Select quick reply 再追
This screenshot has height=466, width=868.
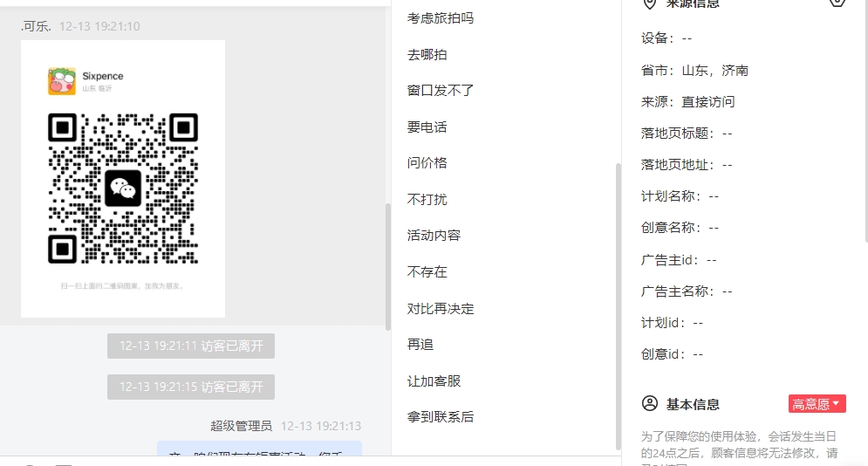pos(420,344)
